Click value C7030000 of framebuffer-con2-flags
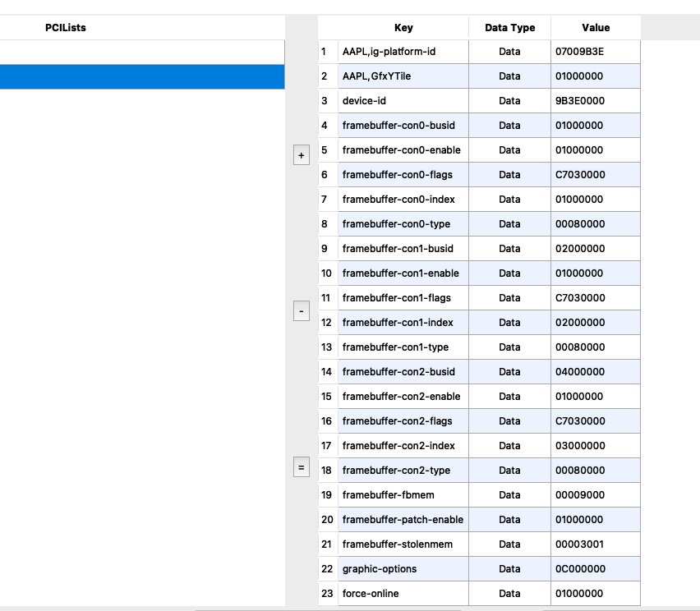700x611 pixels. point(596,420)
